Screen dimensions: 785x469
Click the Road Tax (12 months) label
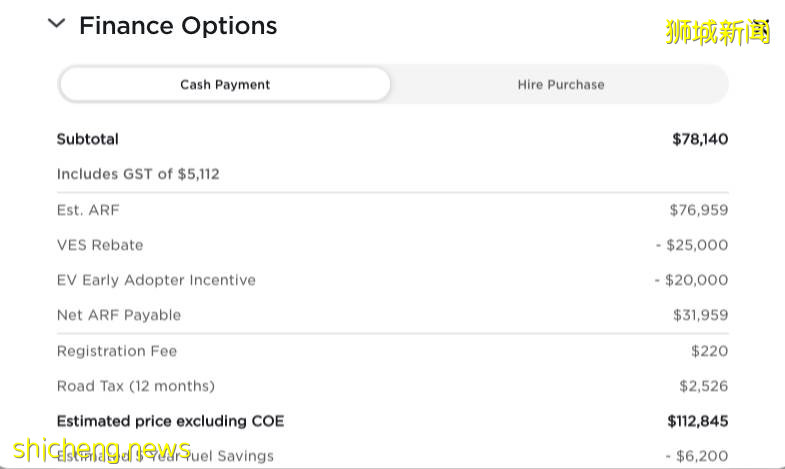(x=136, y=386)
